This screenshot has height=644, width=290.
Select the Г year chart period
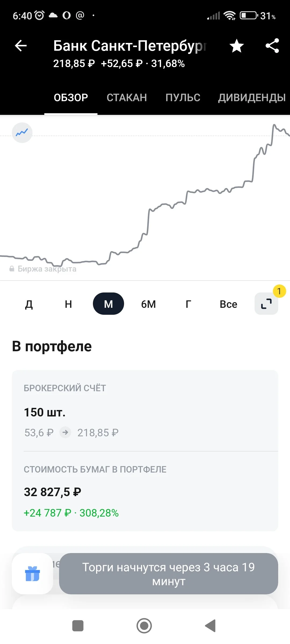(x=189, y=304)
